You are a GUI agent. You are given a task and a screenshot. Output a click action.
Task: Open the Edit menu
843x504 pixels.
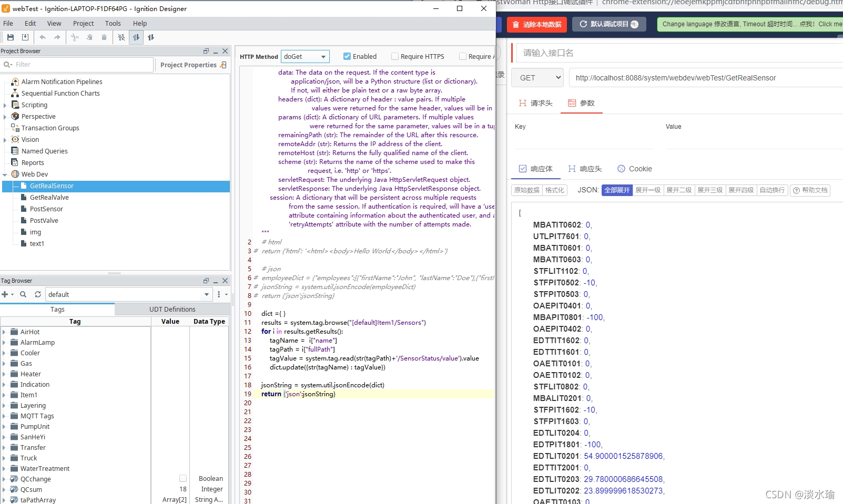pyautogui.click(x=30, y=23)
